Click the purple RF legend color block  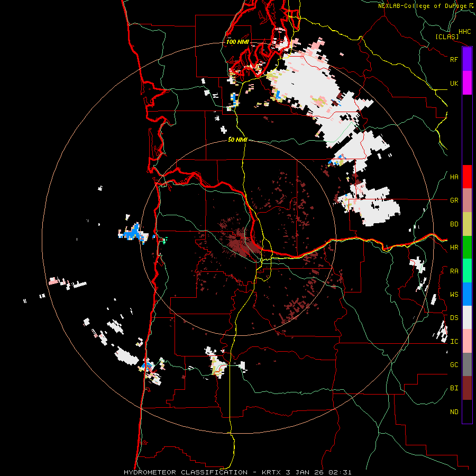(x=467, y=59)
